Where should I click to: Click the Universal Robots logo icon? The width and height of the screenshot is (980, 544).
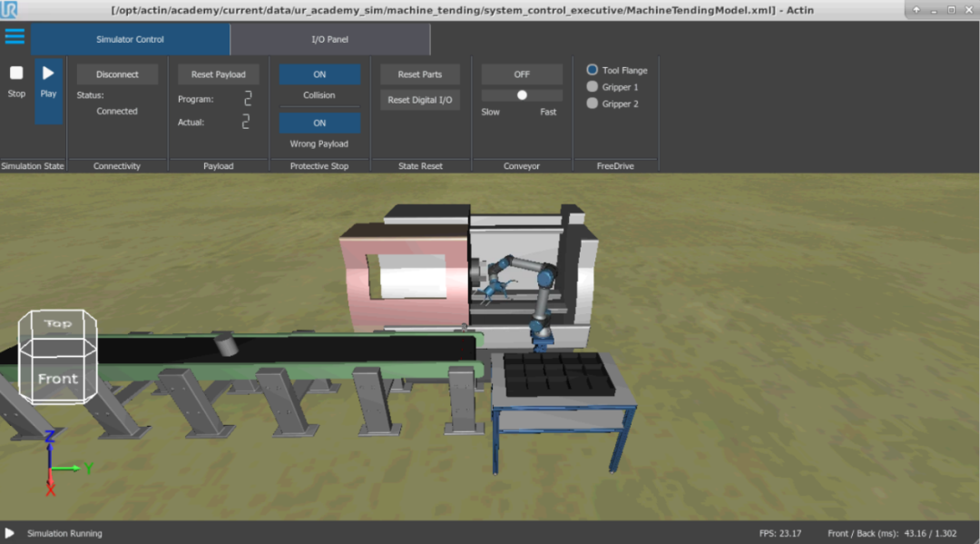pos(9,9)
